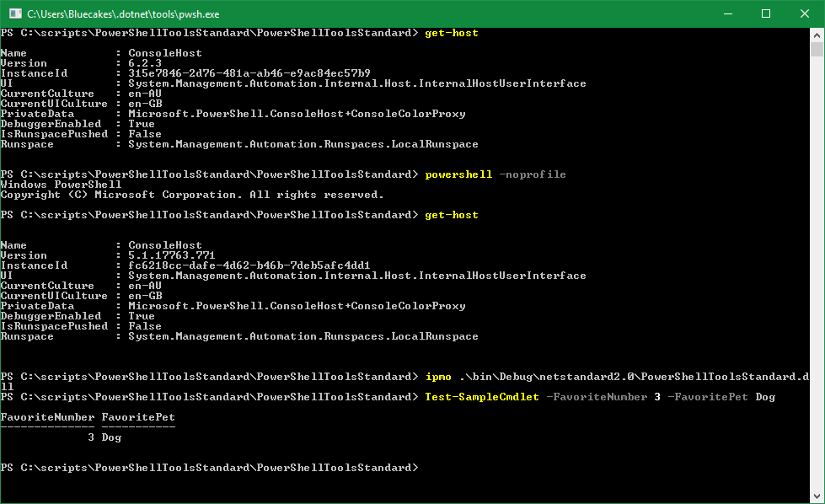This screenshot has height=504, width=825.
Task: Click the maximize button
Action: 765,13
